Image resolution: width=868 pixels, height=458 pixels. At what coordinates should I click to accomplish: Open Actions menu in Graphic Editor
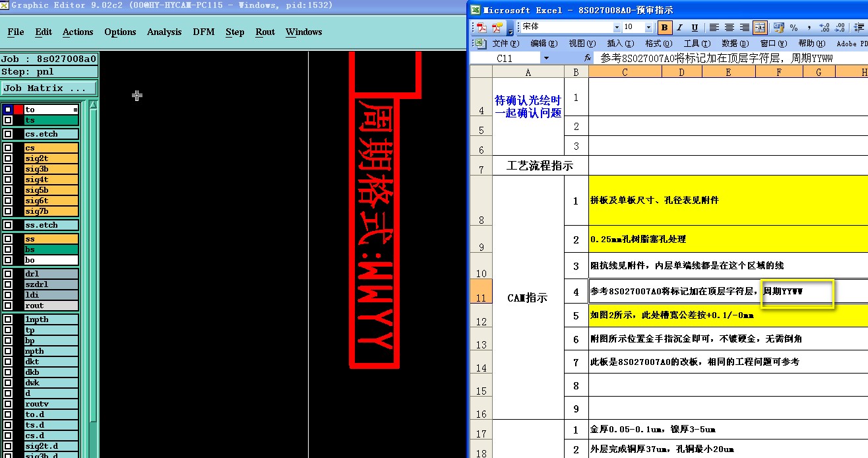(78, 32)
